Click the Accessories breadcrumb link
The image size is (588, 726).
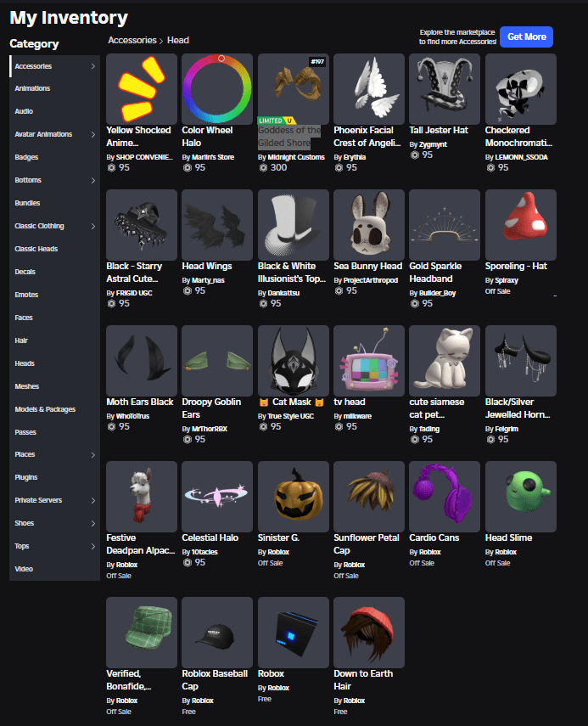(x=132, y=40)
